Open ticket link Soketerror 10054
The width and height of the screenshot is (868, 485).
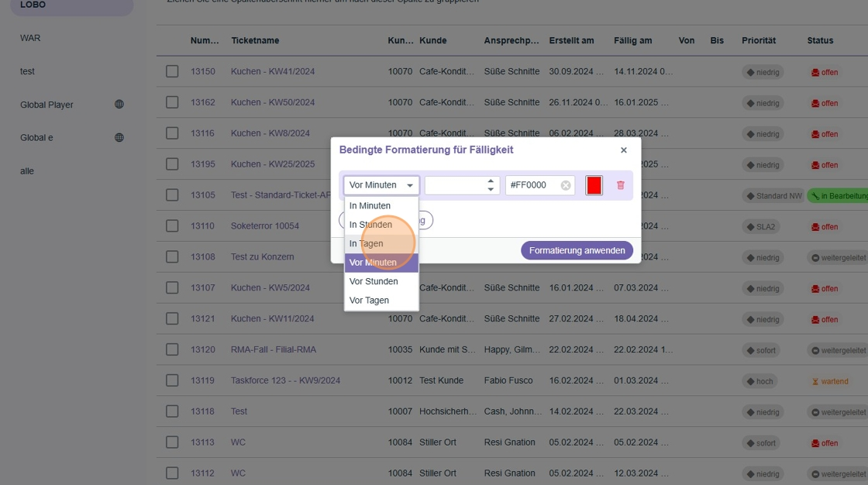coord(264,226)
